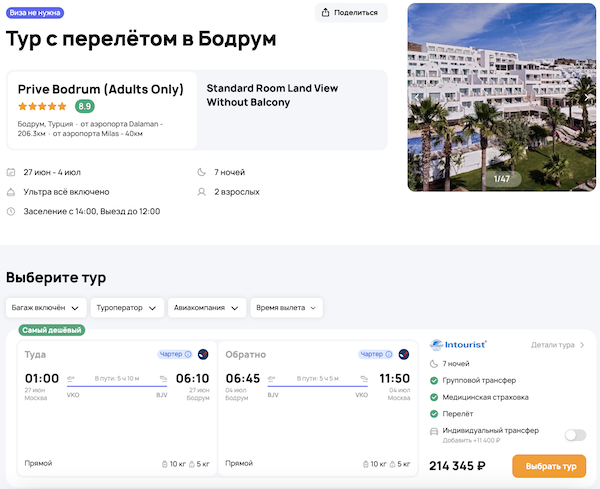Open Детали тура link

click(557, 345)
